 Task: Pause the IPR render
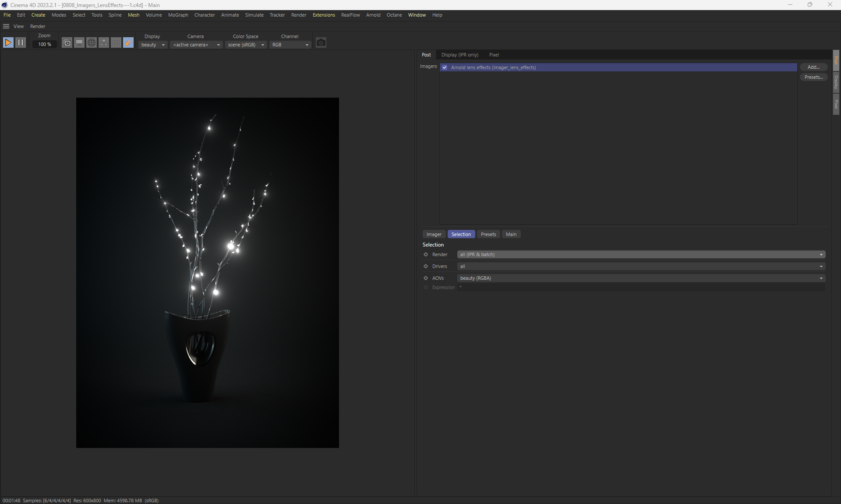tap(21, 42)
